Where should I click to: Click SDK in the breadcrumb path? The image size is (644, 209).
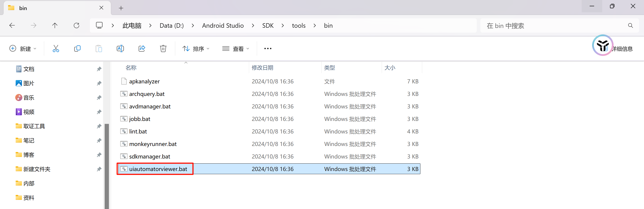(268, 25)
